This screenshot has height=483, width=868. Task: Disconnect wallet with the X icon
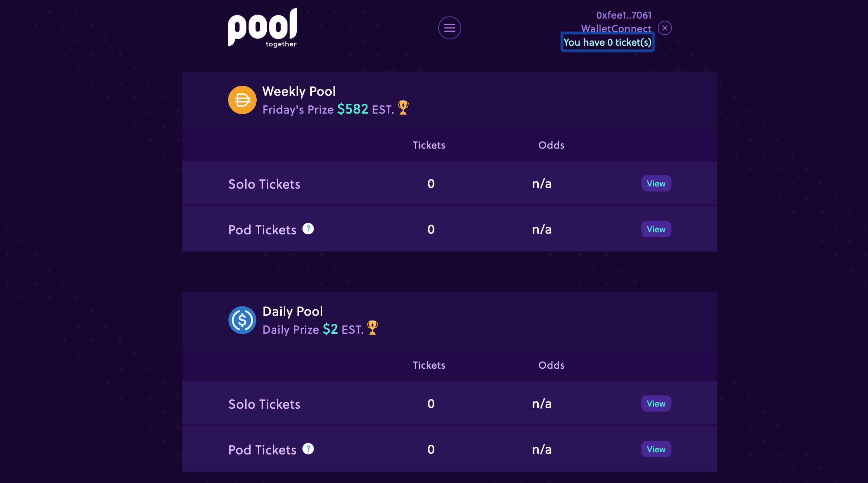[x=665, y=28]
